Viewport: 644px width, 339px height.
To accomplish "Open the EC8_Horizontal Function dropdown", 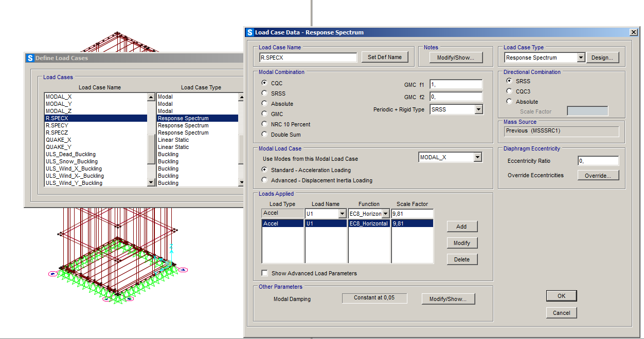I will [385, 214].
